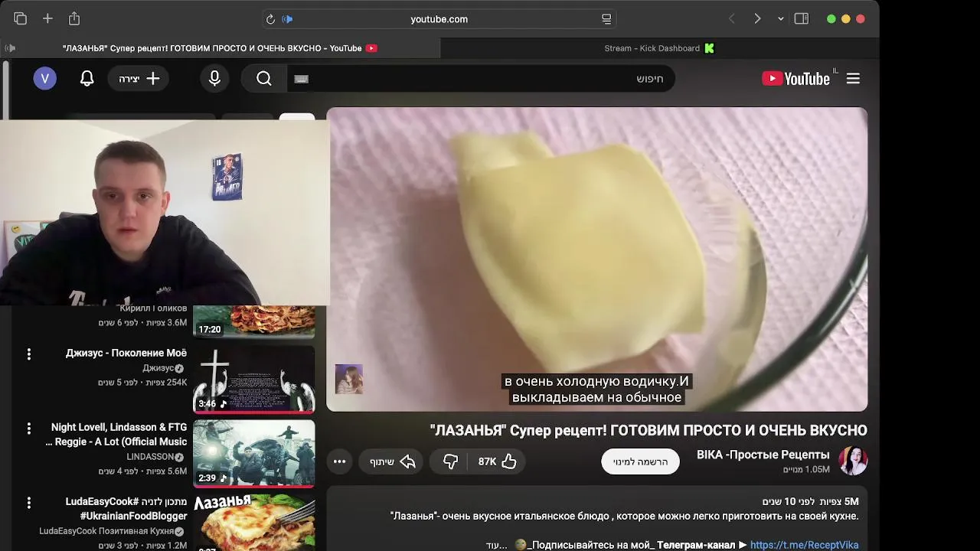Expand description with ...עוד
Viewport: 980px width, 551px height.
[497, 545]
